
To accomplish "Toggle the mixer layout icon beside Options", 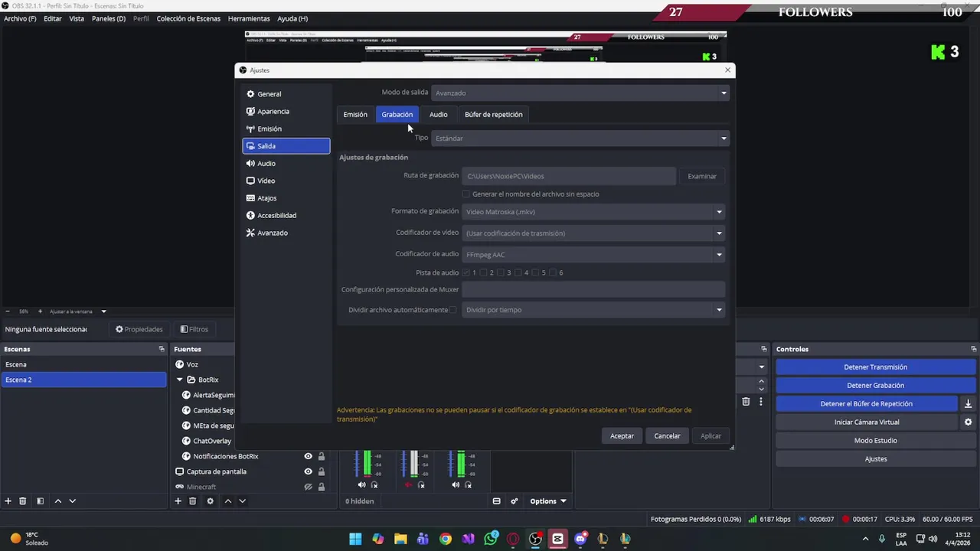I will coord(496,501).
